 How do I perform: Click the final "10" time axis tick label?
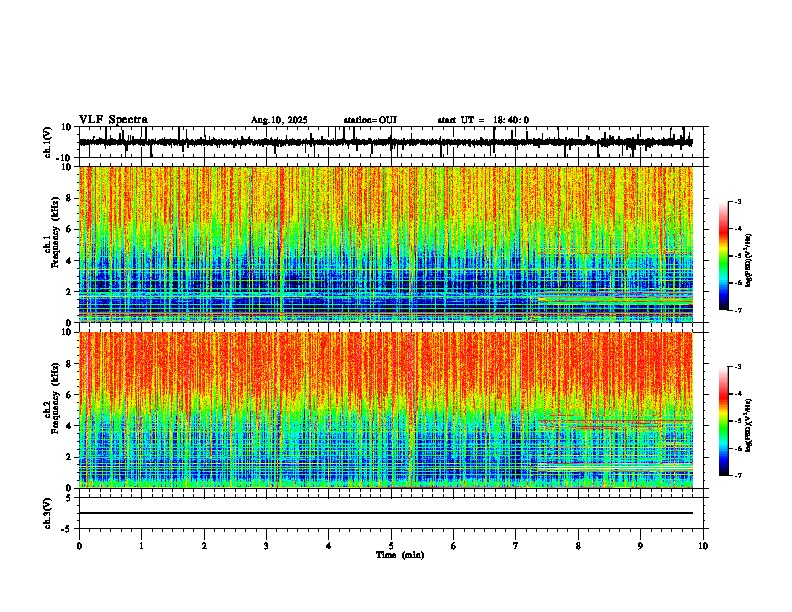pyautogui.click(x=703, y=546)
